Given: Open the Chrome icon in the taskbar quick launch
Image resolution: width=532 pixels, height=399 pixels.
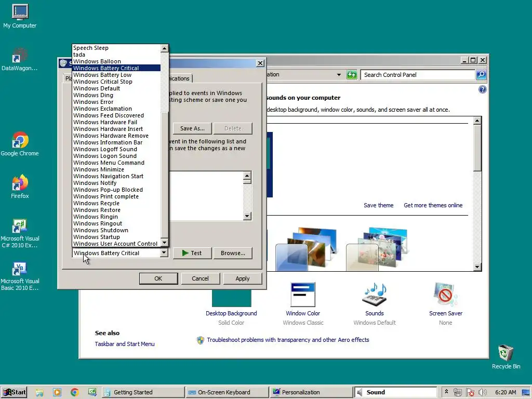Looking at the screenshot, I should pos(75,392).
